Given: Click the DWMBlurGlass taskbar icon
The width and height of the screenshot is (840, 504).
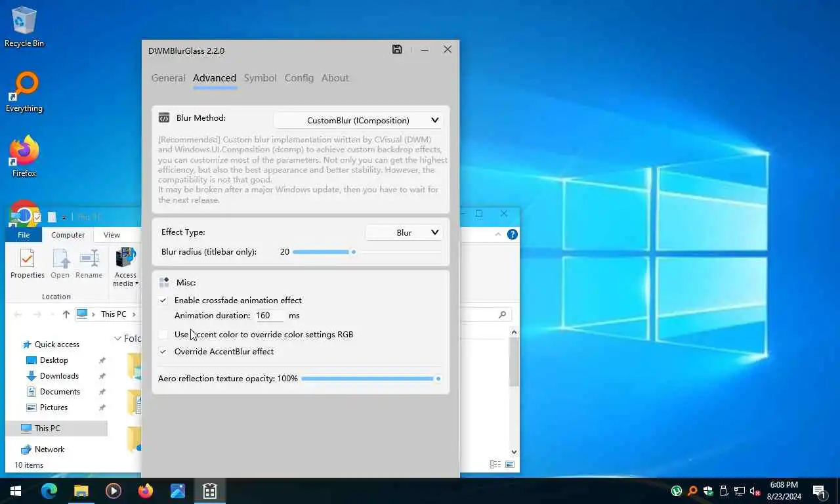Looking at the screenshot, I should (209, 491).
